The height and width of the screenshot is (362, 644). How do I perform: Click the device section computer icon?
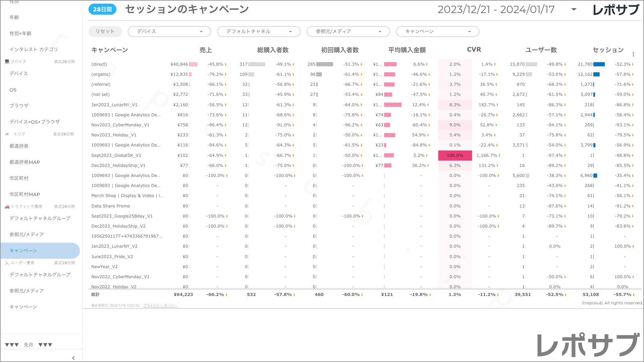click(x=7, y=62)
